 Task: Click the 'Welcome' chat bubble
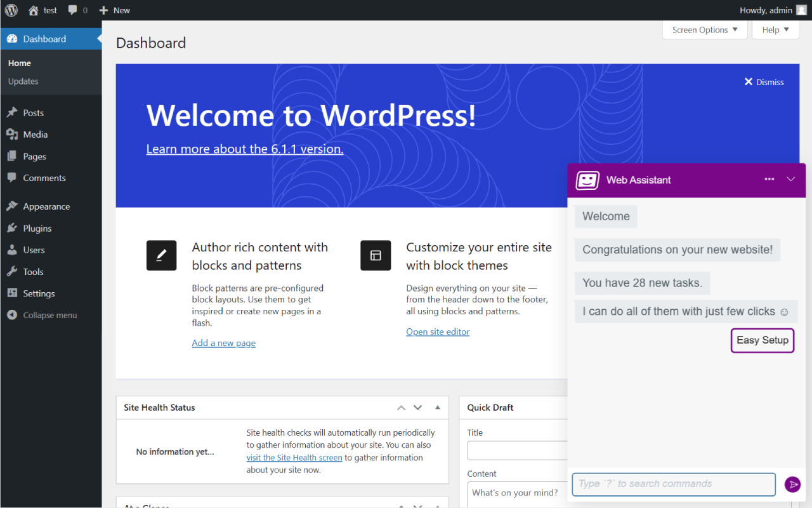pyautogui.click(x=606, y=217)
